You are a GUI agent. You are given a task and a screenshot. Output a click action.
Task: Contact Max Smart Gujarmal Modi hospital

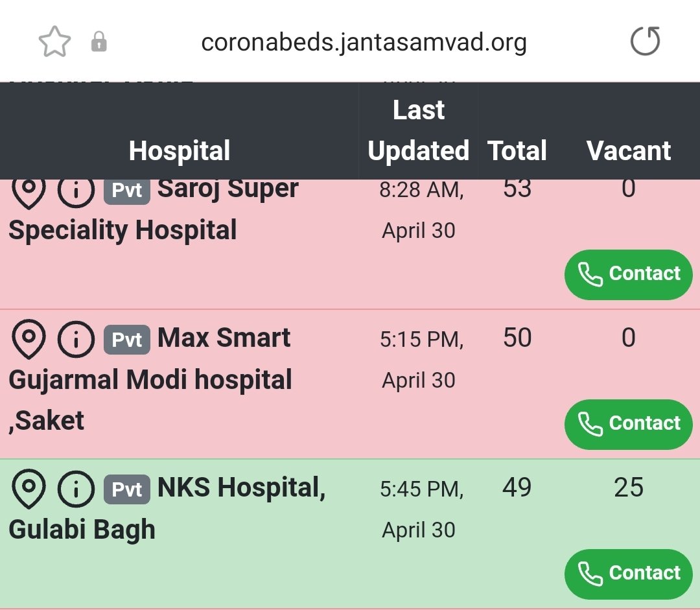629,424
